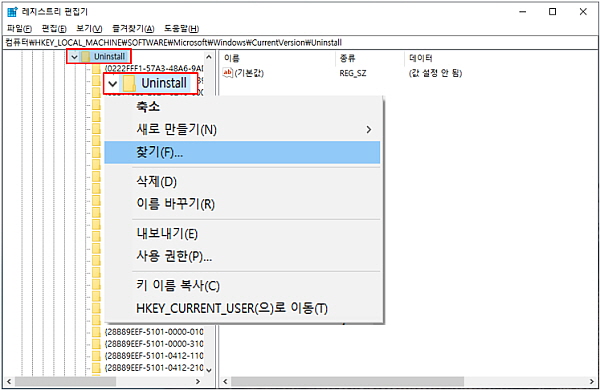Viewport: 600px width, 390px height.
Task: Open the 파일(F) menu
Action: (x=19, y=29)
